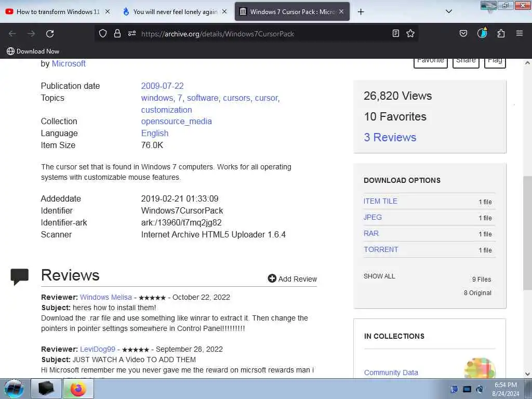Download the RAR file

371,233
